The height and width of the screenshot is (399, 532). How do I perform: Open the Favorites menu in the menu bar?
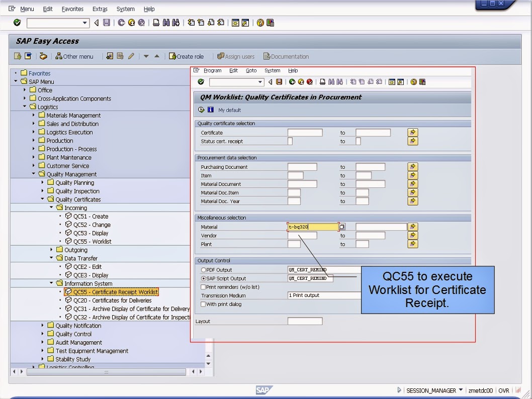coord(72,9)
